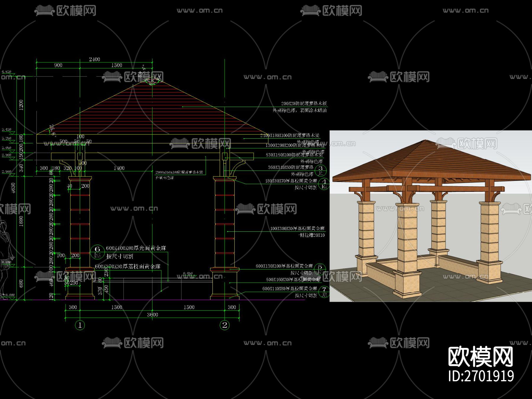Select the vertical 340 dimension text
Image resolution: width=532 pixels, height=399 pixels.
tap(21, 168)
